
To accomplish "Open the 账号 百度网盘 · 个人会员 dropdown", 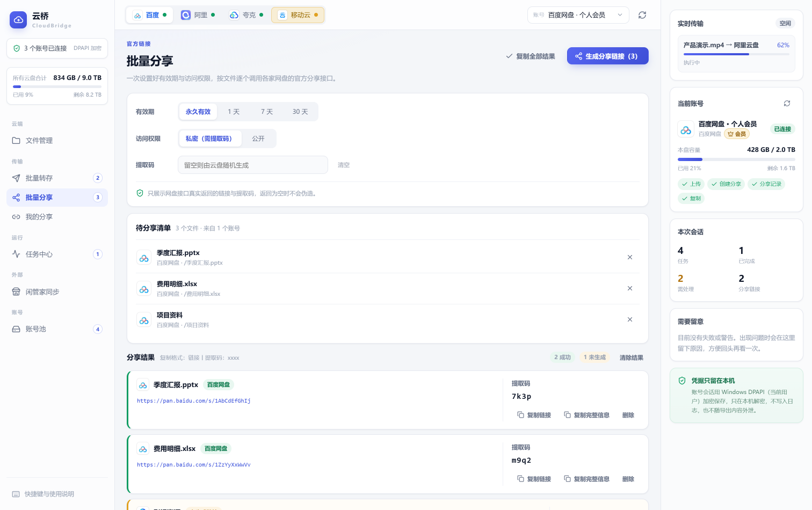I will pyautogui.click(x=578, y=15).
